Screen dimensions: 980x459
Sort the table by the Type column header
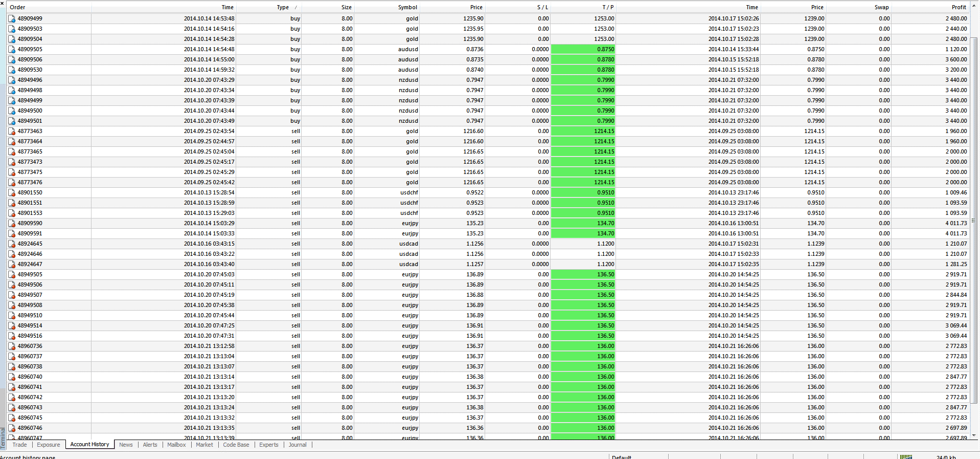[283, 7]
